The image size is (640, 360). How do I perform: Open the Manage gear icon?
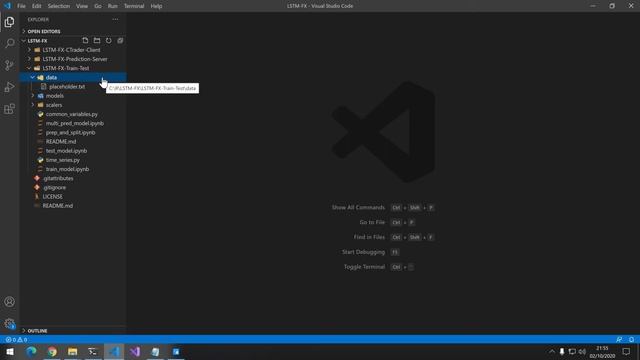(x=9, y=324)
